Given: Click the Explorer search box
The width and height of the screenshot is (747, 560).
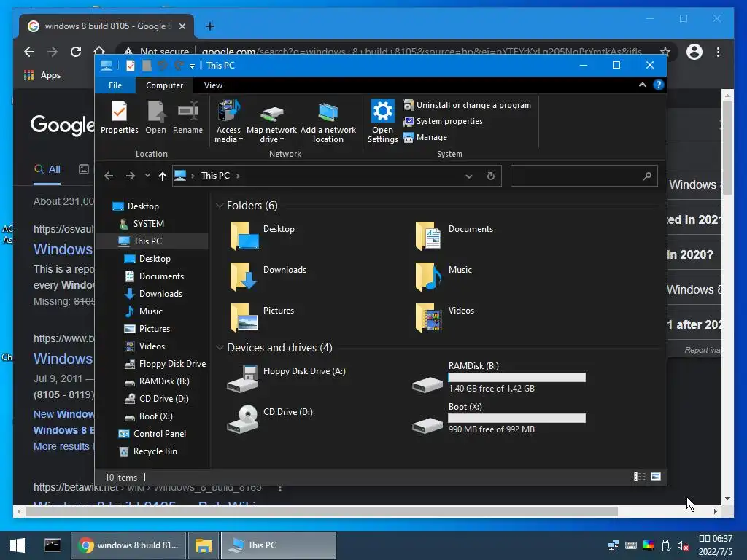Looking at the screenshot, I should 584,176.
